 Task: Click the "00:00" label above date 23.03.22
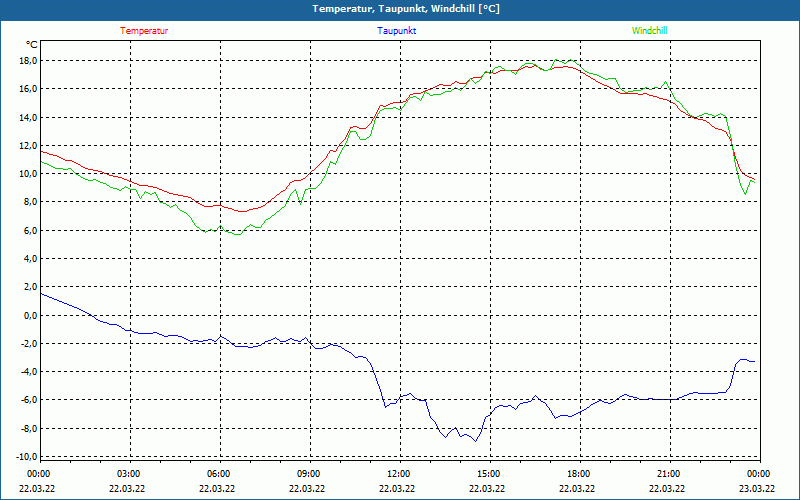pyautogui.click(x=758, y=474)
